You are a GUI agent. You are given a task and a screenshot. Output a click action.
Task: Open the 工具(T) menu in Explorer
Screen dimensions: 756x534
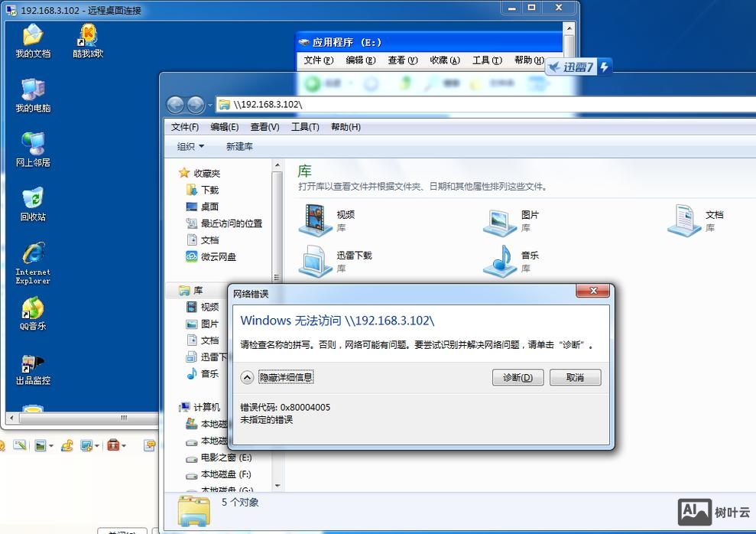coord(305,127)
